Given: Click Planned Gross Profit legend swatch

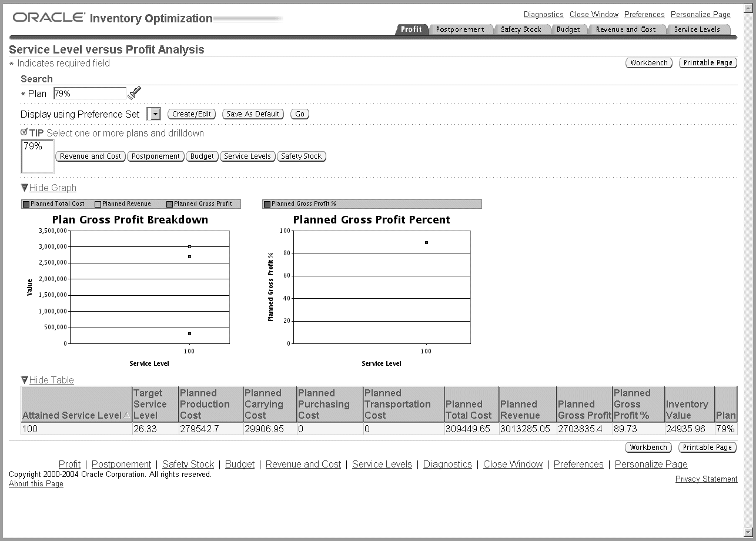Looking at the screenshot, I should 170,204.
